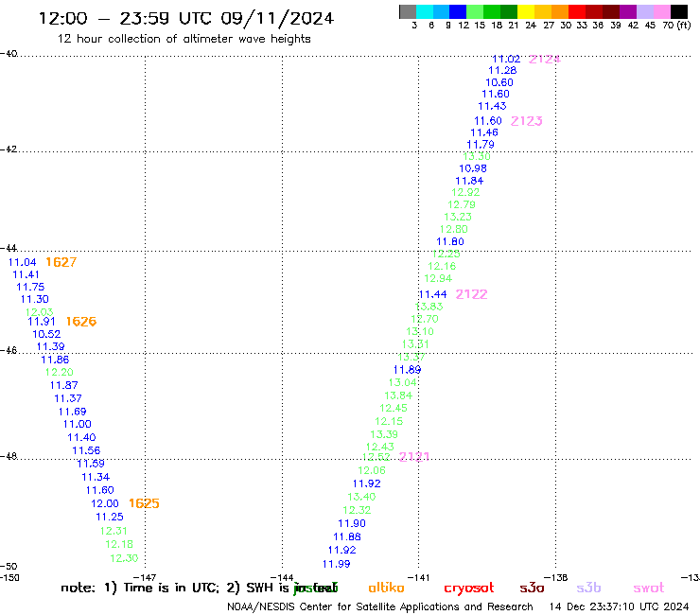Click the pink time label 2124
This screenshot has width=700, height=615.
(x=545, y=59)
